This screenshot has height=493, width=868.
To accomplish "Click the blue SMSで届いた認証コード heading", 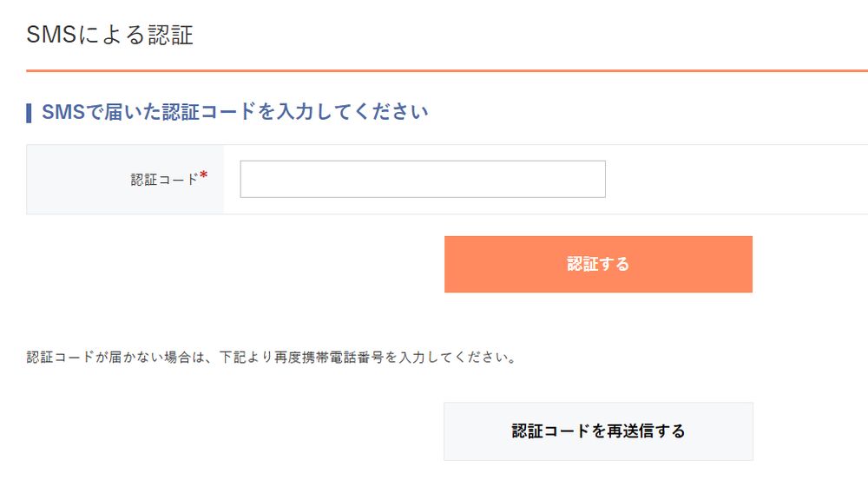I will pyautogui.click(x=234, y=112).
